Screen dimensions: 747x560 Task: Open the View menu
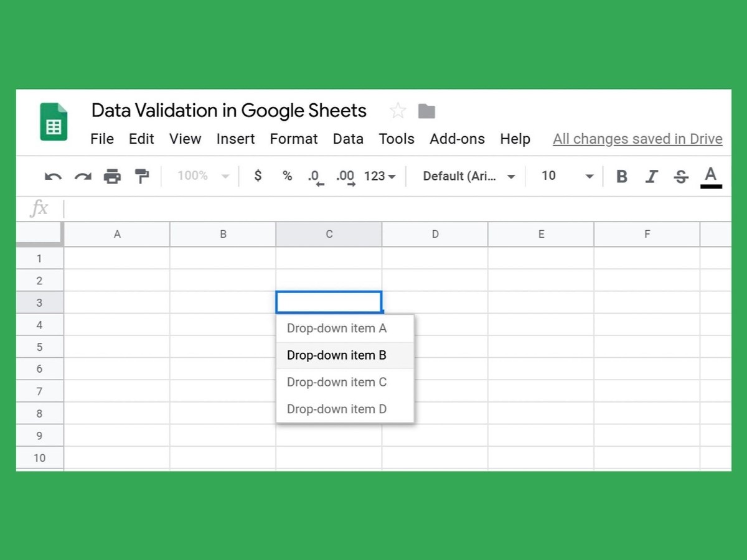186,139
